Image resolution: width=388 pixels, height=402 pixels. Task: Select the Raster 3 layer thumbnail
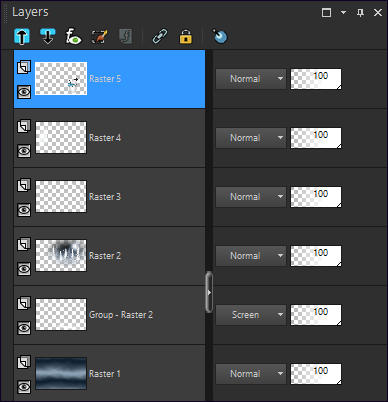point(61,197)
